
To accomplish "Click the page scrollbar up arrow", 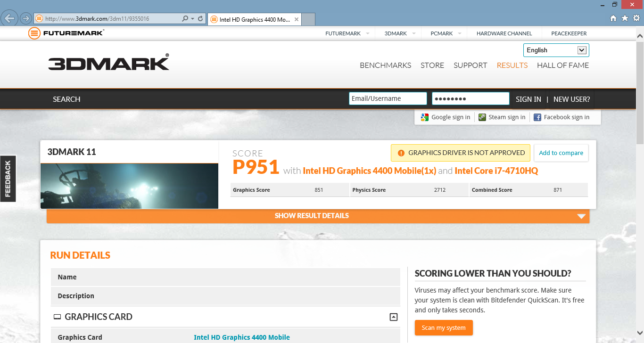I will tap(640, 36).
